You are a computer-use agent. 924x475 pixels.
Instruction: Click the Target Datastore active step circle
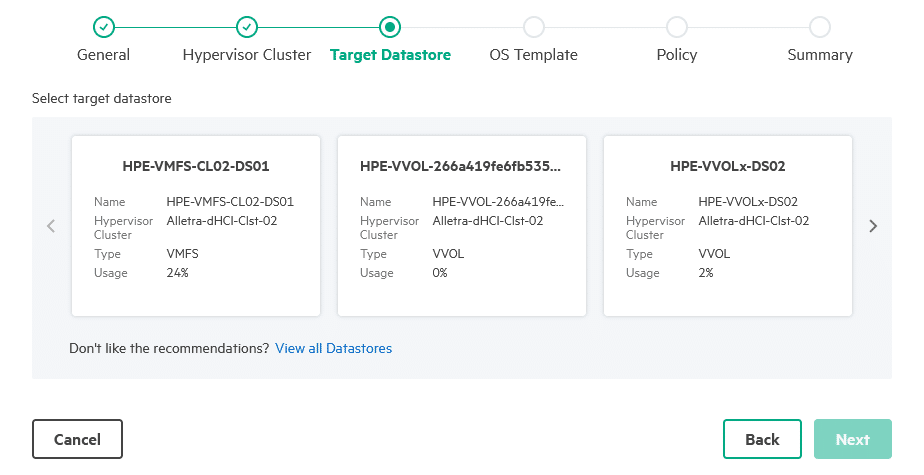tap(390, 27)
